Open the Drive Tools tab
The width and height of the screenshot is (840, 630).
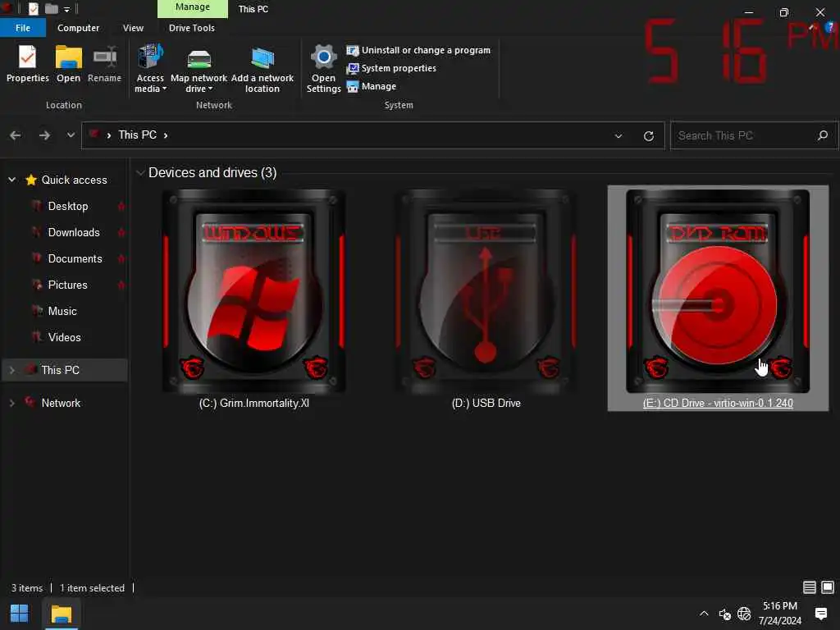pyautogui.click(x=192, y=28)
